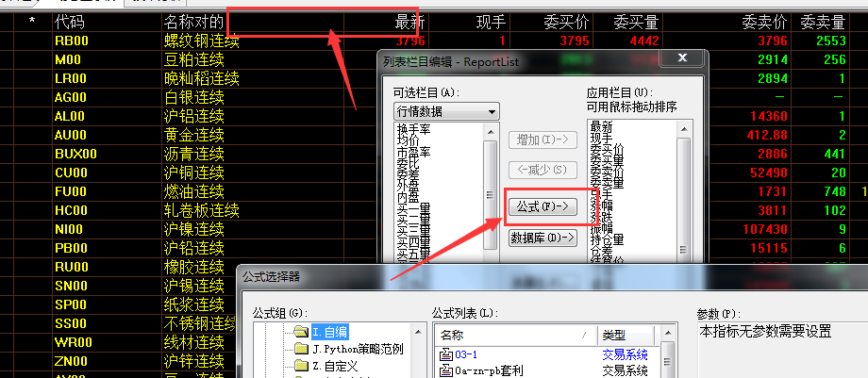The image size is (868, 378).
Task: Click the up arrow of the 可选栏目 list scrollbar
Action: 490,131
